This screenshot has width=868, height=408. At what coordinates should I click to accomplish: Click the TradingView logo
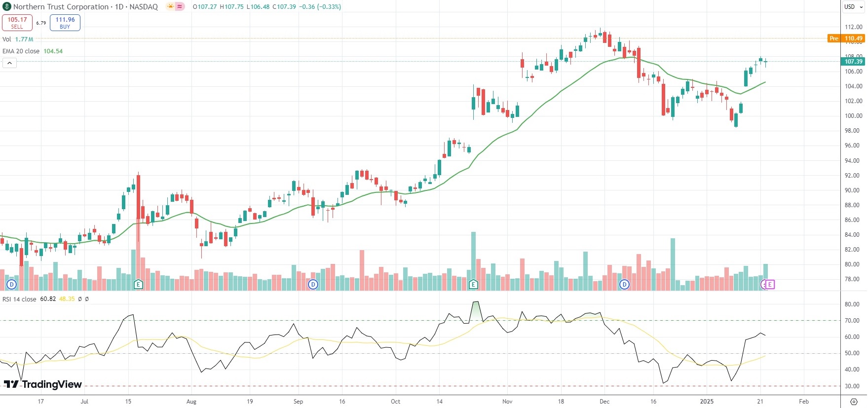(43, 384)
